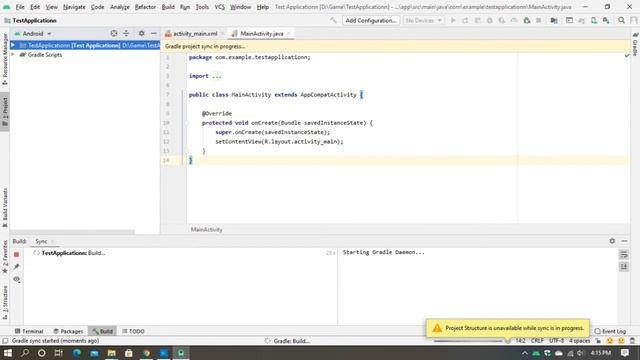Open Build Variants side panel
The width and height of the screenshot is (640, 360).
click(5, 207)
